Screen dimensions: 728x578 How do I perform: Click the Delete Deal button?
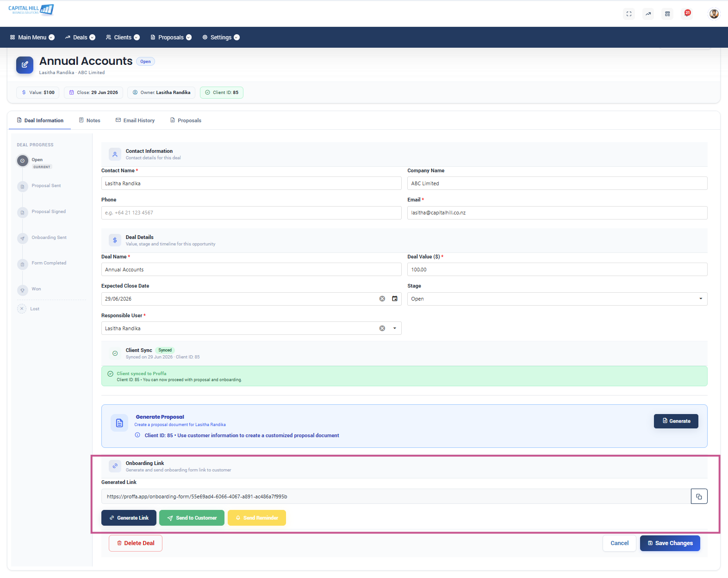136,543
